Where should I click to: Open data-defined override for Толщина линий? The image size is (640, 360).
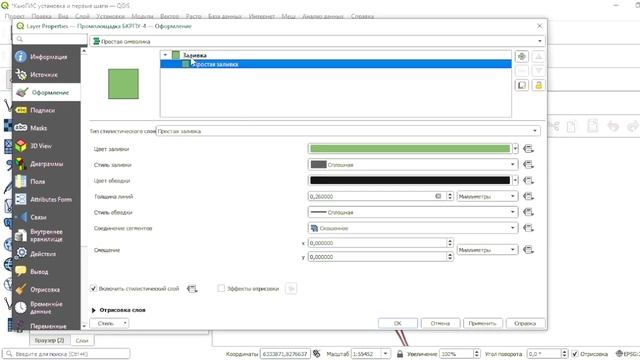[x=529, y=196]
